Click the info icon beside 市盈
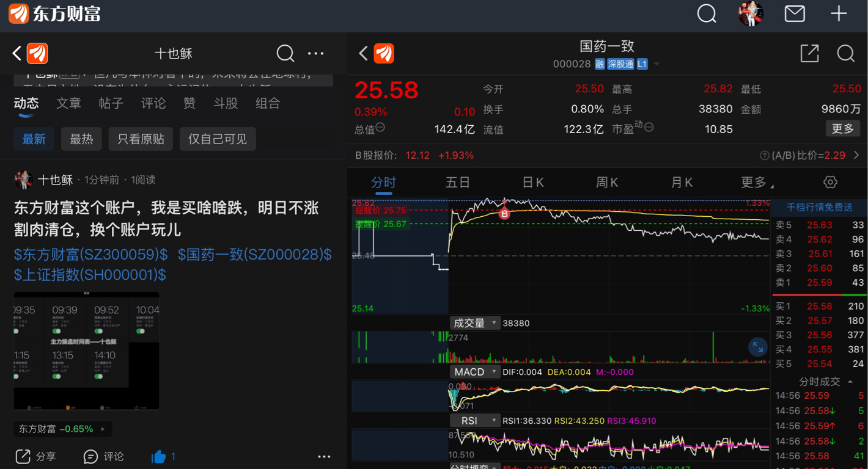The image size is (868, 469). [x=649, y=127]
